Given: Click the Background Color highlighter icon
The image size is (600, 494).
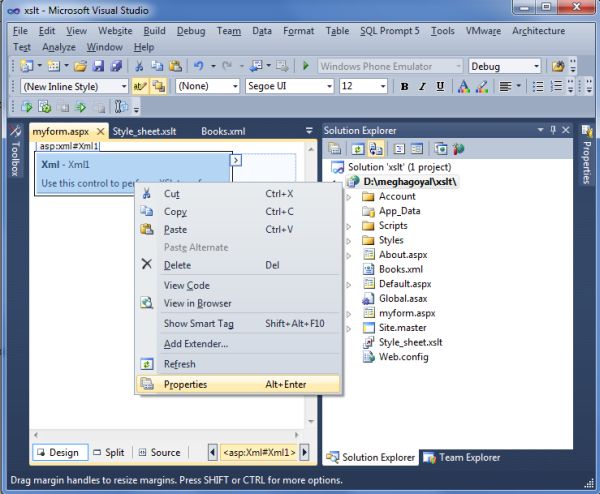Looking at the screenshot, I should point(482,86).
